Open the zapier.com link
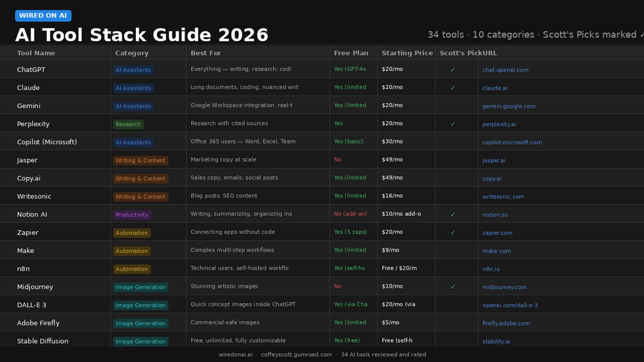Screen dimensions: 644x362 (497, 233)
